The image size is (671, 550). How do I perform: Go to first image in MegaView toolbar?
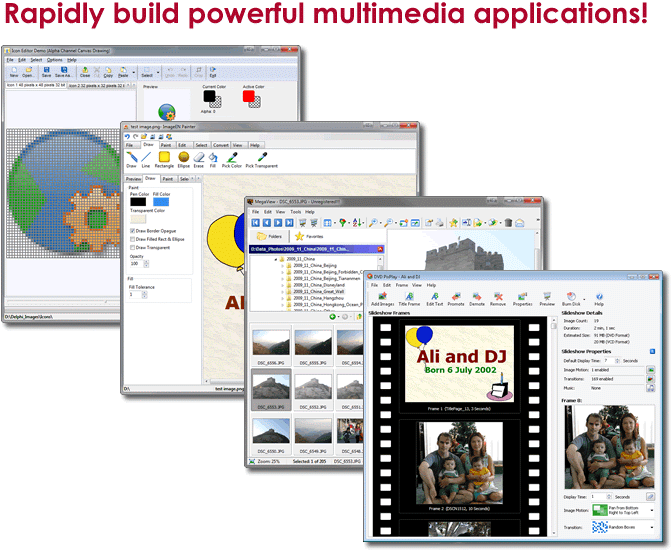tap(255, 223)
